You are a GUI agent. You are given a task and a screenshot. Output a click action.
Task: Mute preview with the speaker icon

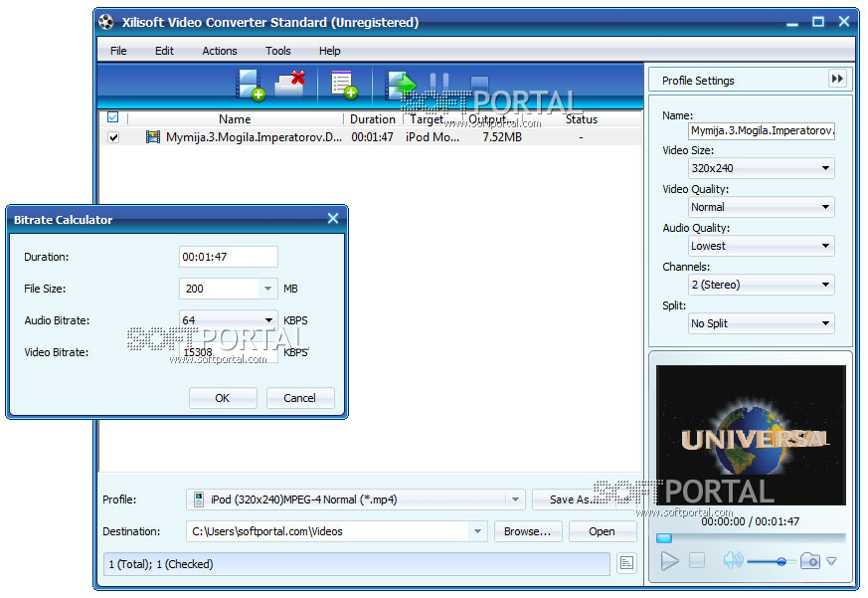pyautogui.click(x=733, y=560)
